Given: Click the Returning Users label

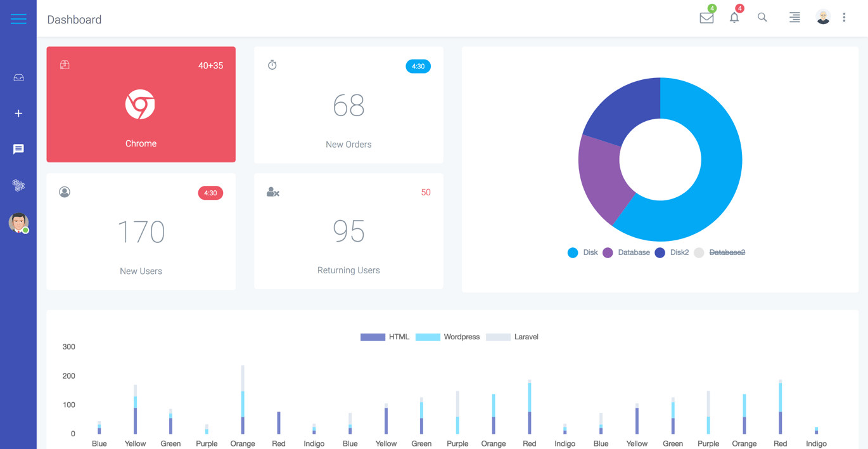Looking at the screenshot, I should click(348, 270).
